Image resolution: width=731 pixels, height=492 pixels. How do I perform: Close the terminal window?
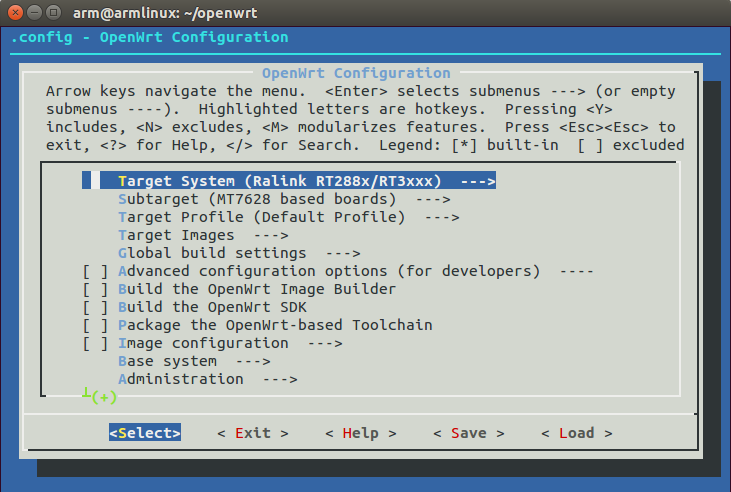15,13
